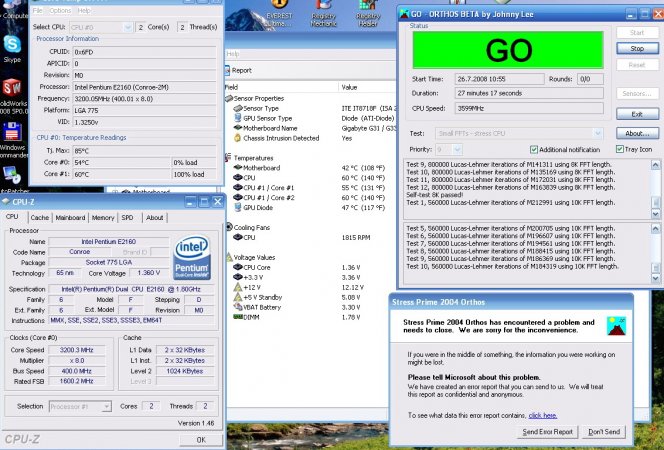
Task: Click the Stop button in Orthos
Action: click(637, 48)
